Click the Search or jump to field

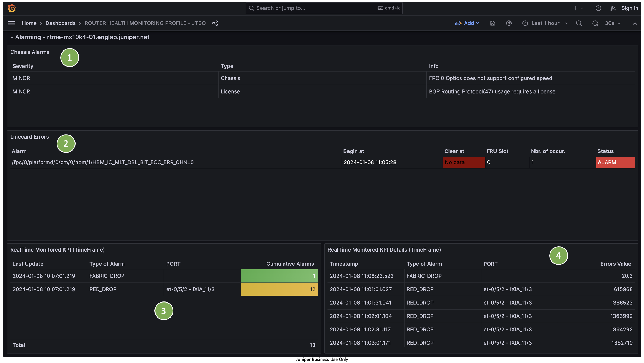tap(324, 8)
